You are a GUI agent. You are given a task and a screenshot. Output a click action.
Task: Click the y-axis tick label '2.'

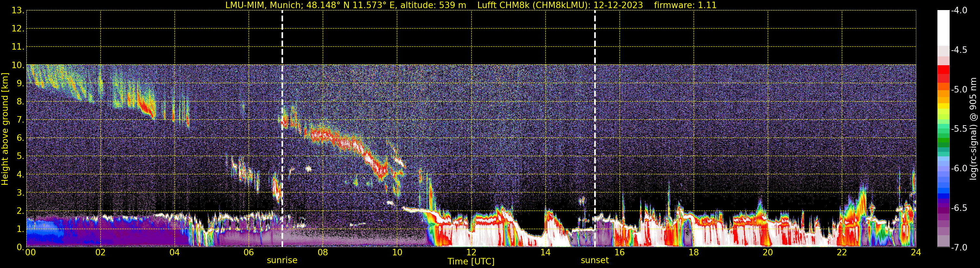[20, 211]
